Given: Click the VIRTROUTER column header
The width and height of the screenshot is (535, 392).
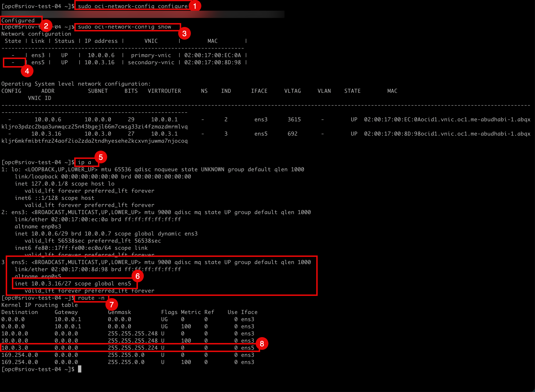Looking at the screenshot, I should click(x=164, y=91).
